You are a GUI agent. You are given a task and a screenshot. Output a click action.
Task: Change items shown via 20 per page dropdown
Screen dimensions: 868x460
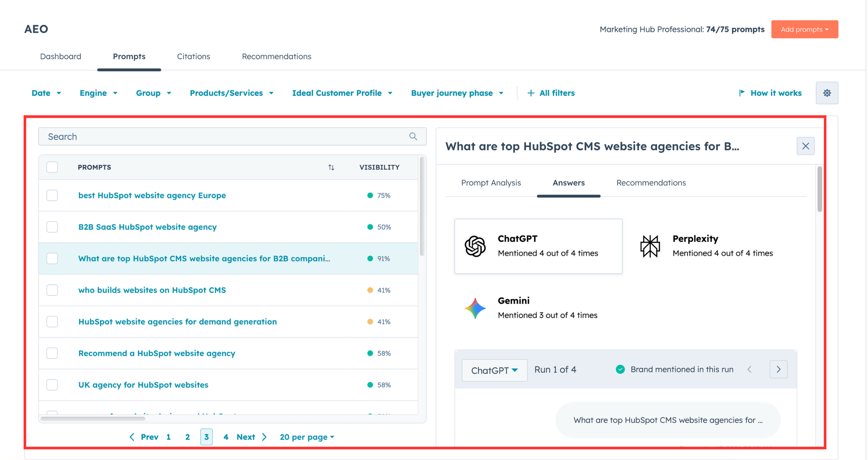[x=306, y=437]
